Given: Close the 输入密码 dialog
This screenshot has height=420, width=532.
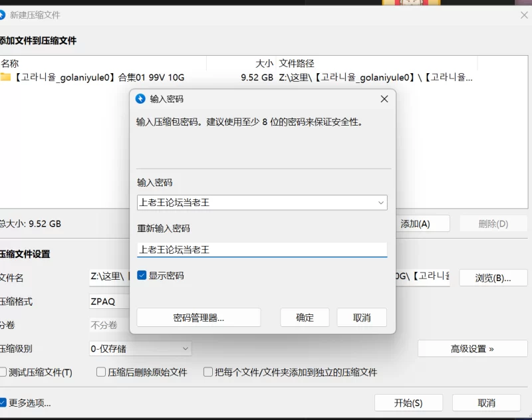Looking at the screenshot, I should tap(384, 98).
